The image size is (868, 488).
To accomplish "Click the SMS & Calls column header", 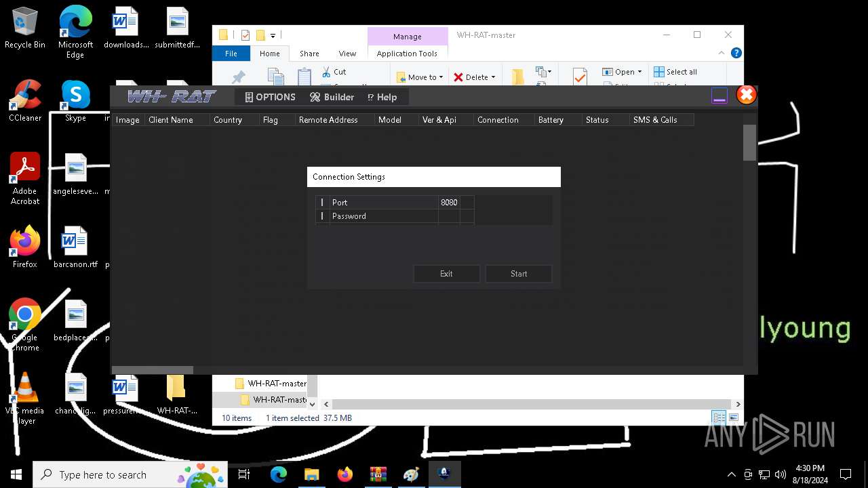I will click(x=662, y=120).
